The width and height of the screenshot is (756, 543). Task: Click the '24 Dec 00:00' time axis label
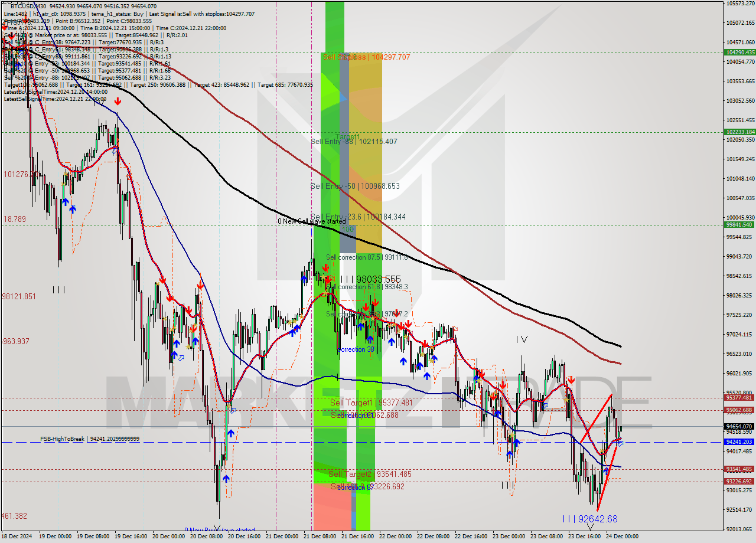tap(622, 537)
